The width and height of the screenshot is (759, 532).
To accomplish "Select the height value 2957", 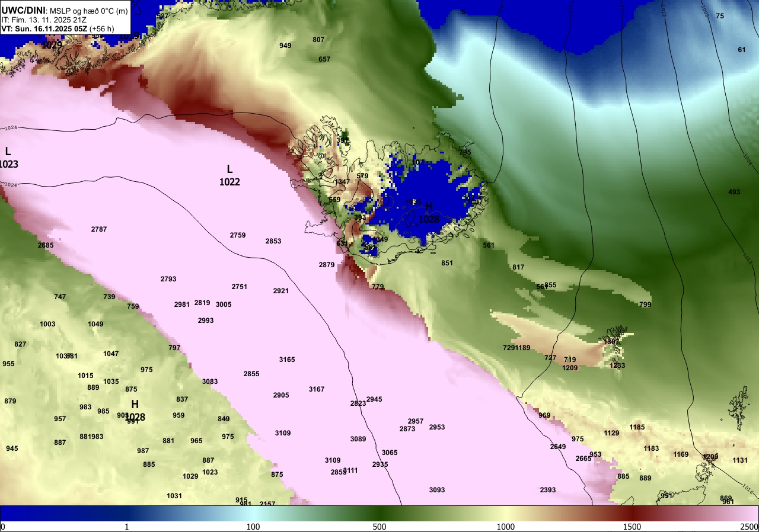I will click(x=416, y=421).
